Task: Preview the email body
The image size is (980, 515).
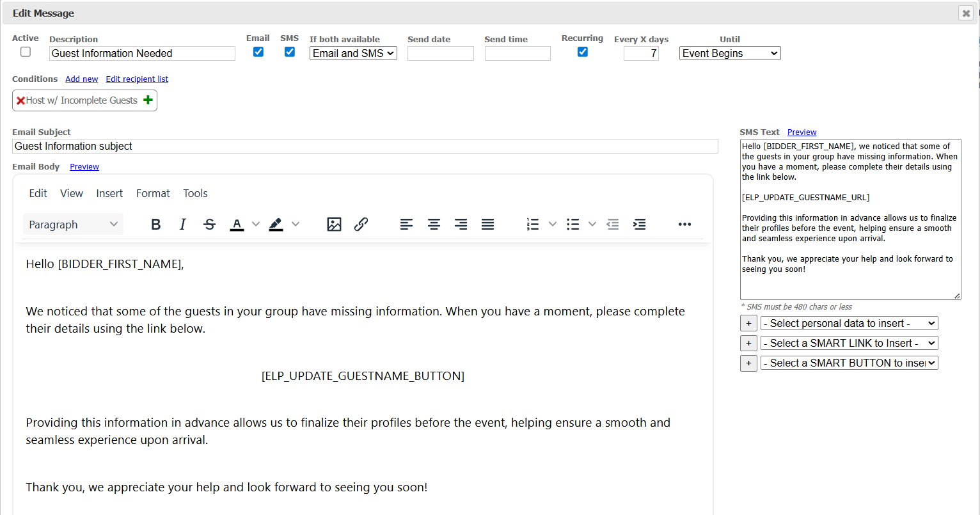Action: point(84,167)
